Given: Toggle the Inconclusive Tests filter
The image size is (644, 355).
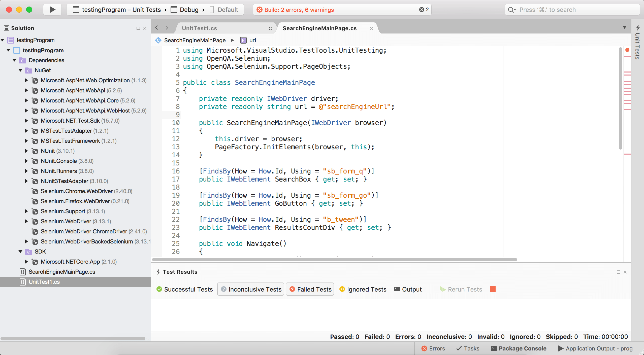Looking at the screenshot, I should point(251,289).
